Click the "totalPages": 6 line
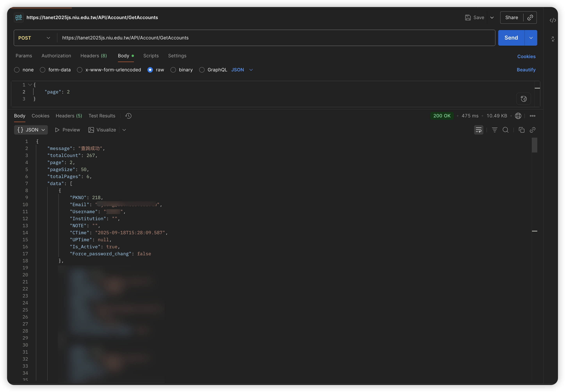Viewport: 565px width, 392px height. [70, 177]
